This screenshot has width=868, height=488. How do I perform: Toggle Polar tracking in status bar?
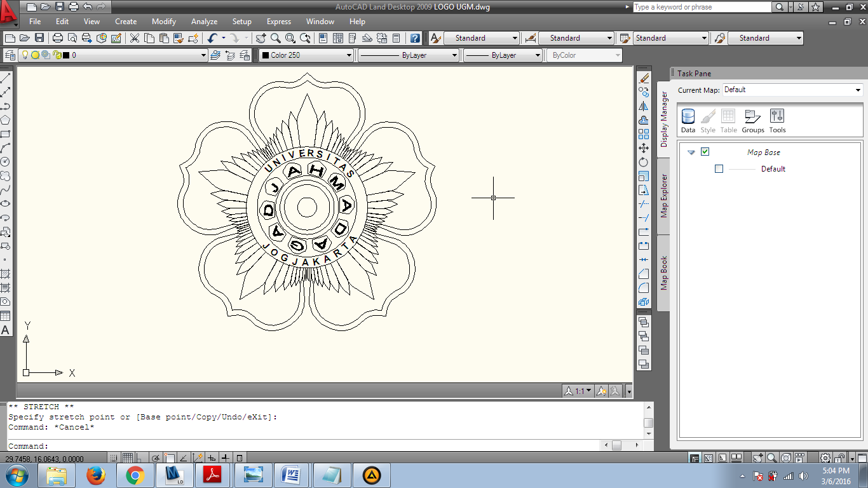point(156,457)
